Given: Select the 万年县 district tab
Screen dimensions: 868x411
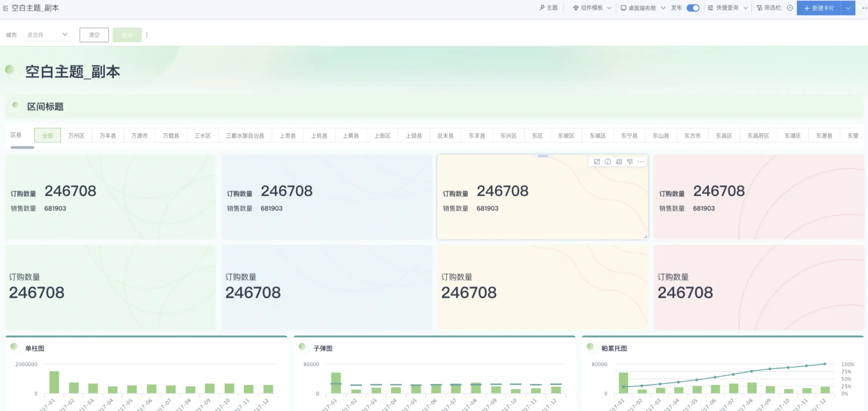Looking at the screenshot, I should pyautogui.click(x=108, y=135).
